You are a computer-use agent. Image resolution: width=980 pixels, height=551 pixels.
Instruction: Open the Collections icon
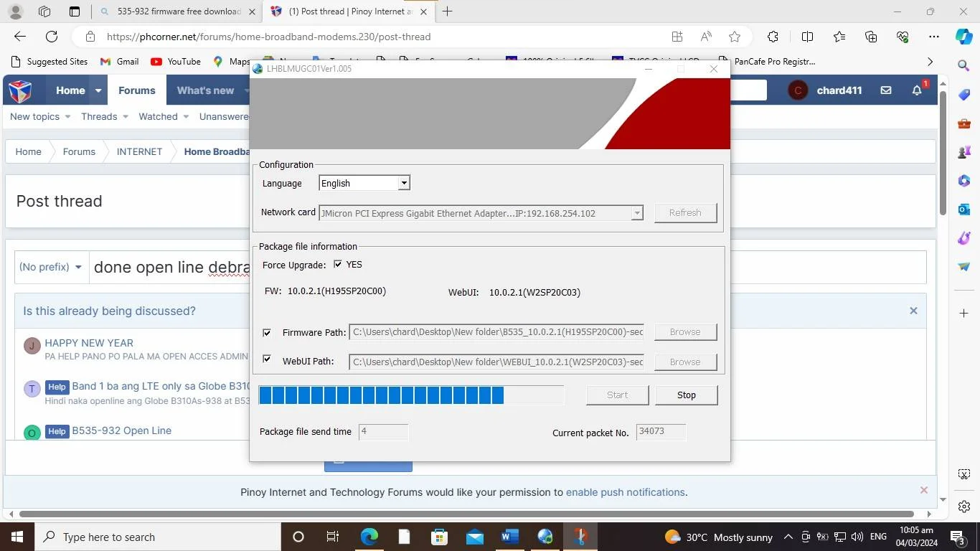pos(871,37)
